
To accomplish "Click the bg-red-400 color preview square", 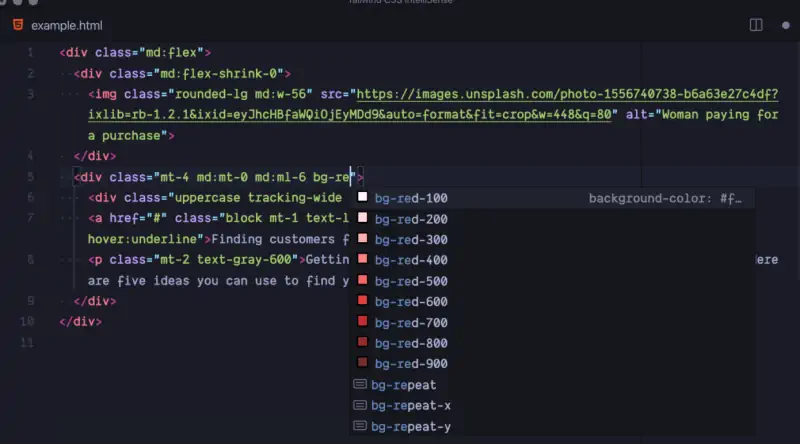I will click(x=362, y=259).
